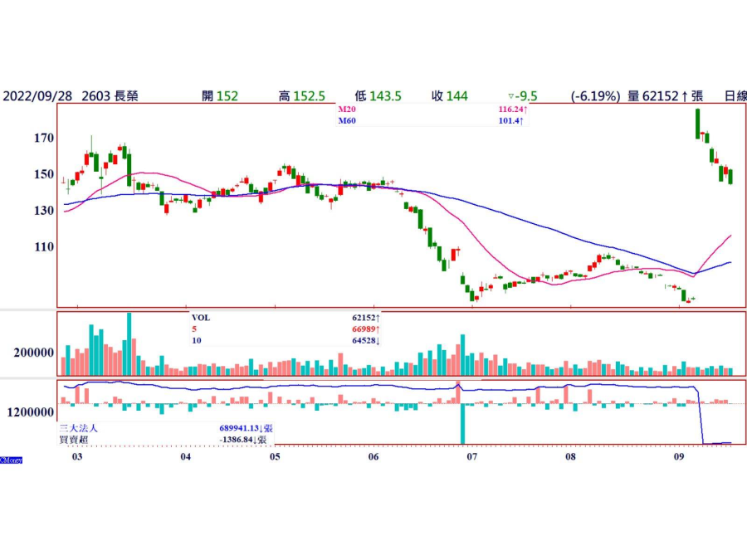Click the 200000 volume axis label
The image size is (747, 560).
[x=33, y=353]
